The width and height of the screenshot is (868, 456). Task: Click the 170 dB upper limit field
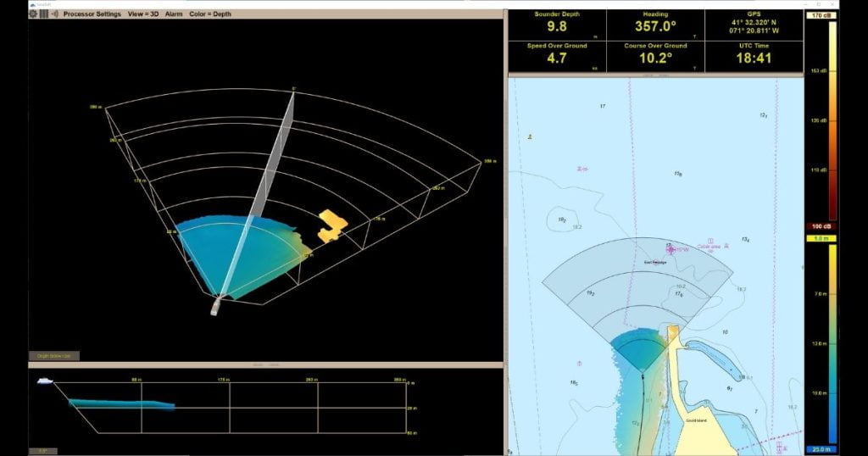click(x=820, y=15)
